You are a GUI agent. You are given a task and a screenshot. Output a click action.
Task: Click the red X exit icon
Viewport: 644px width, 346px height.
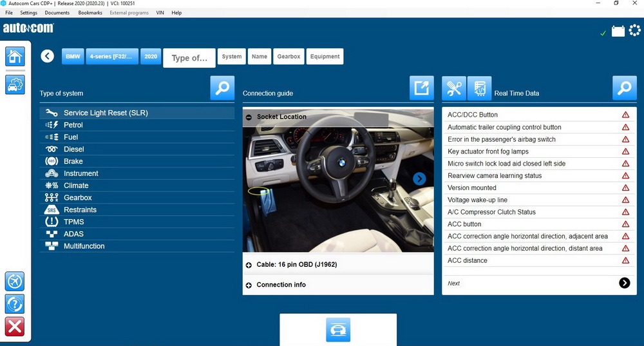click(14, 326)
